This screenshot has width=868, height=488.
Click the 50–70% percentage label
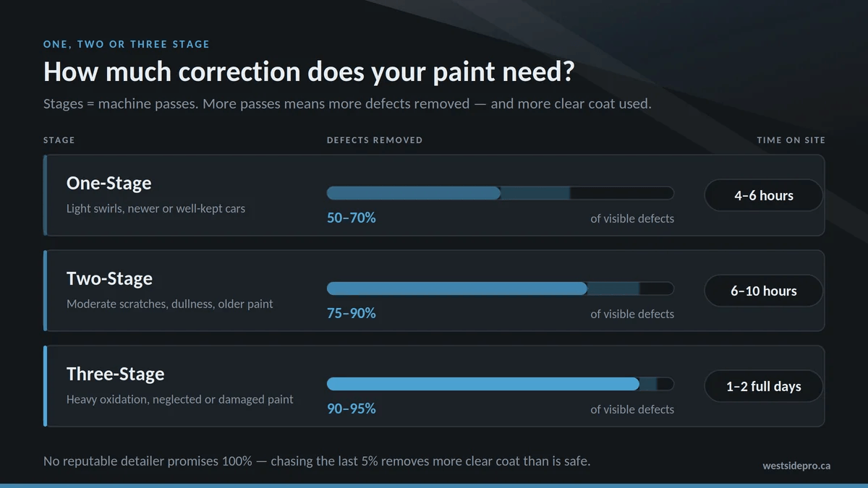pyautogui.click(x=352, y=218)
